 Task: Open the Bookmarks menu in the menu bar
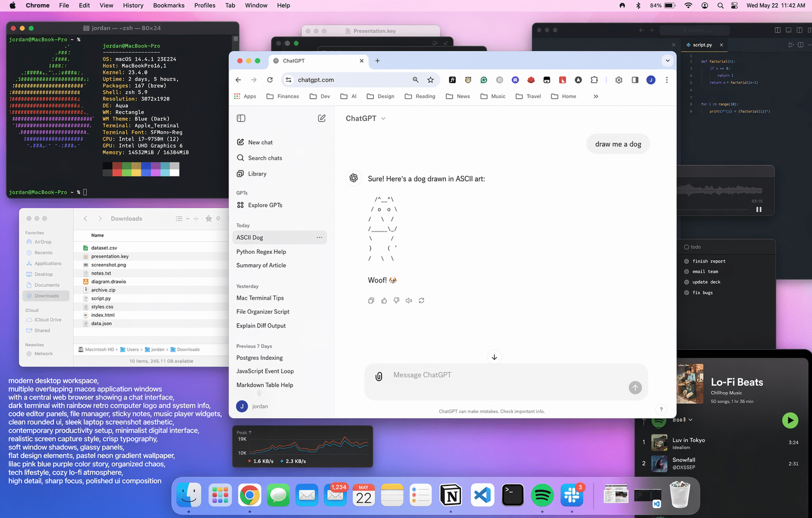[169, 5]
